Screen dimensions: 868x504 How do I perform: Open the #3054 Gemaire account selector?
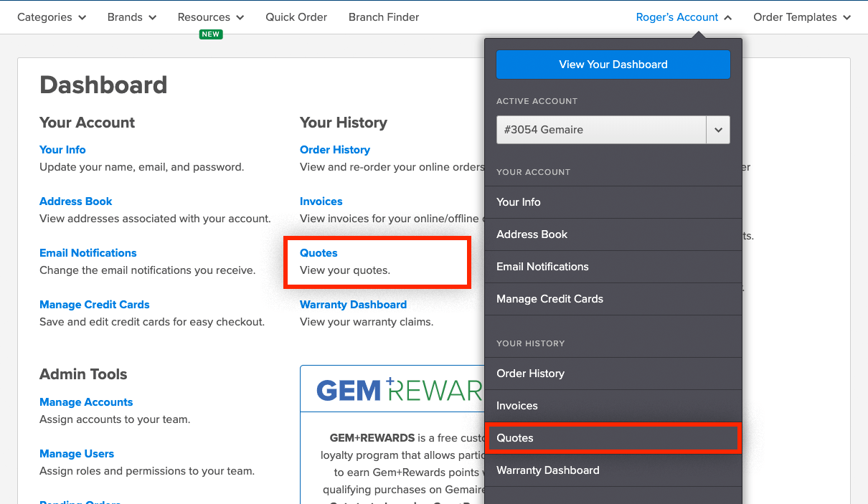click(x=613, y=130)
